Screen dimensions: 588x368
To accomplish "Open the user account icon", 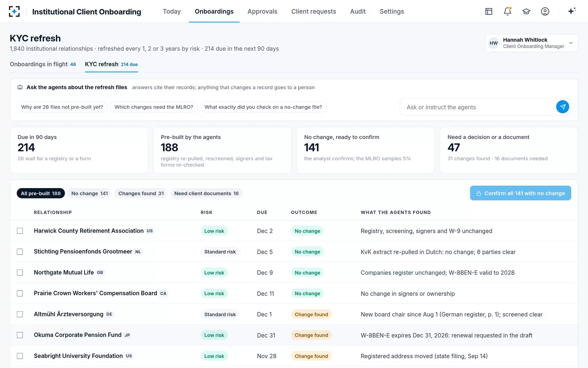I will click(545, 11).
